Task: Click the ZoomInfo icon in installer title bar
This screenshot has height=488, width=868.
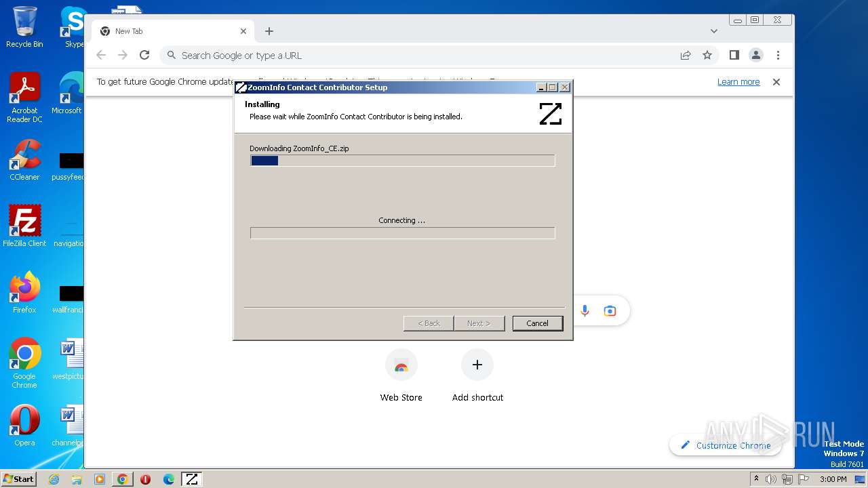Action: pyautogui.click(x=240, y=87)
